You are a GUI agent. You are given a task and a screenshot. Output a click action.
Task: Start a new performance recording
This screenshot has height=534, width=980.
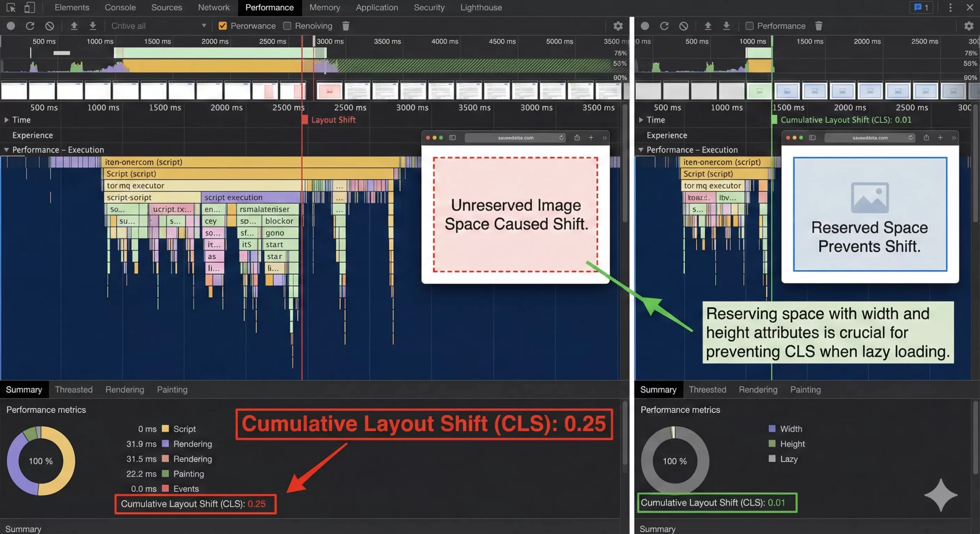click(x=11, y=26)
